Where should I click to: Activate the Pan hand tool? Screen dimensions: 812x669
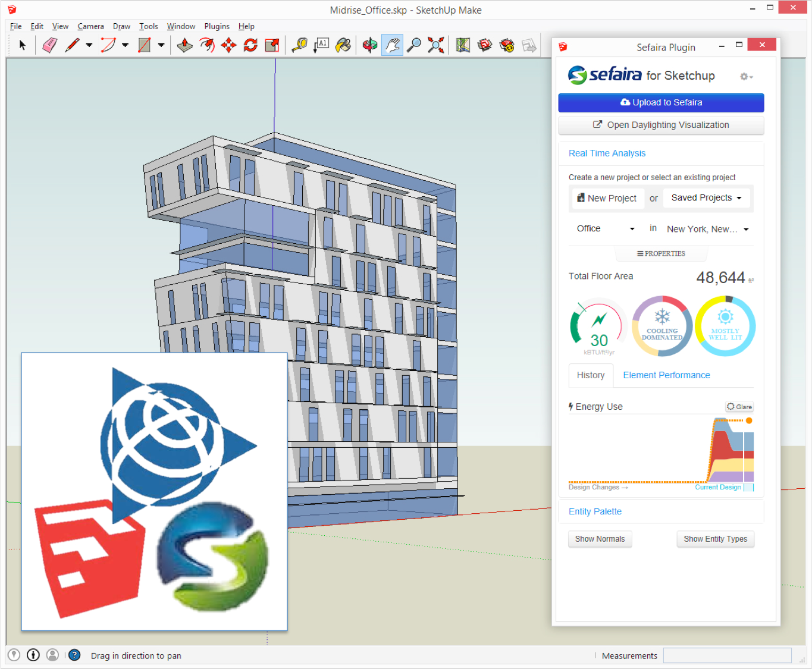[x=392, y=45]
